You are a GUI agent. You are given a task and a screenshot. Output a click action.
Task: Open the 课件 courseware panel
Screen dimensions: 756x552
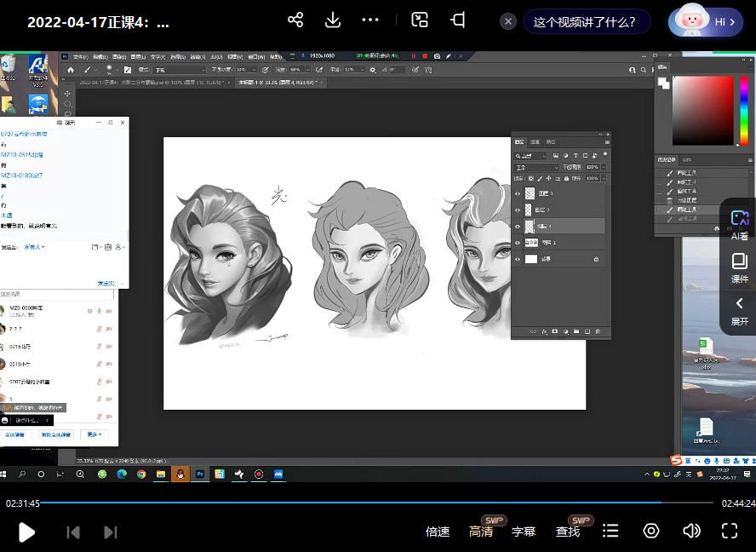[739, 267]
